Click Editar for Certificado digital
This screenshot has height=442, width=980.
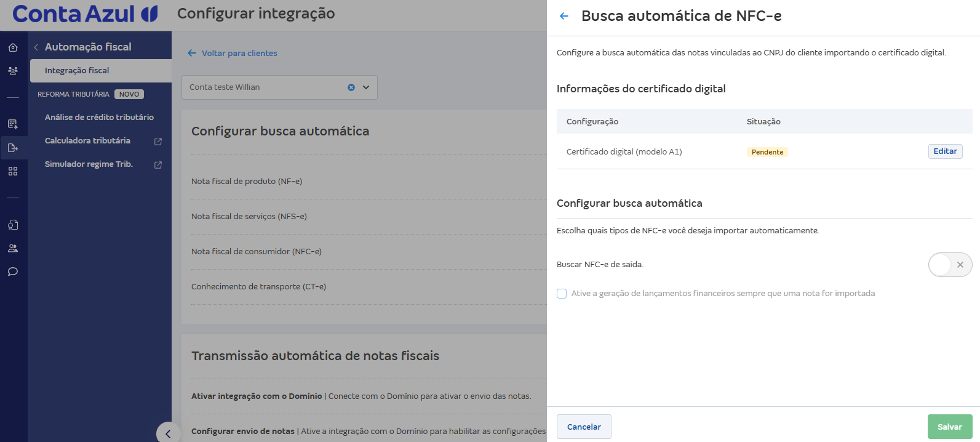click(x=945, y=151)
